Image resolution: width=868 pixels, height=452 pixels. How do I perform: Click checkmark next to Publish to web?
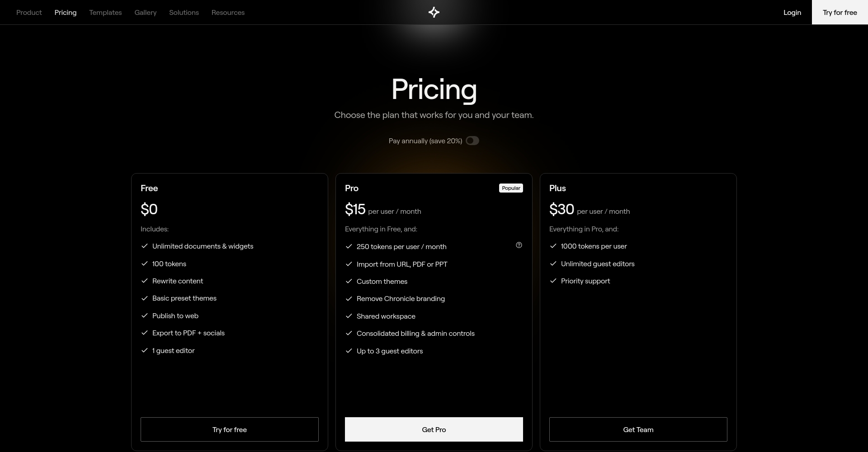[x=145, y=315]
